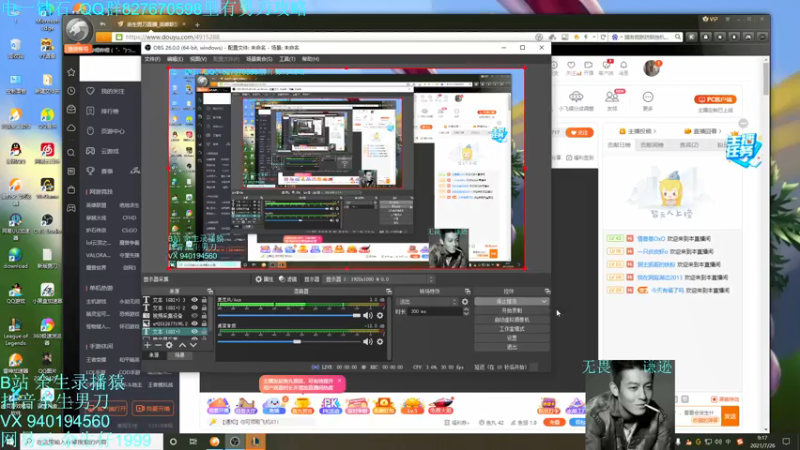Click history clock icon in browser sidebar

point(71,91)
